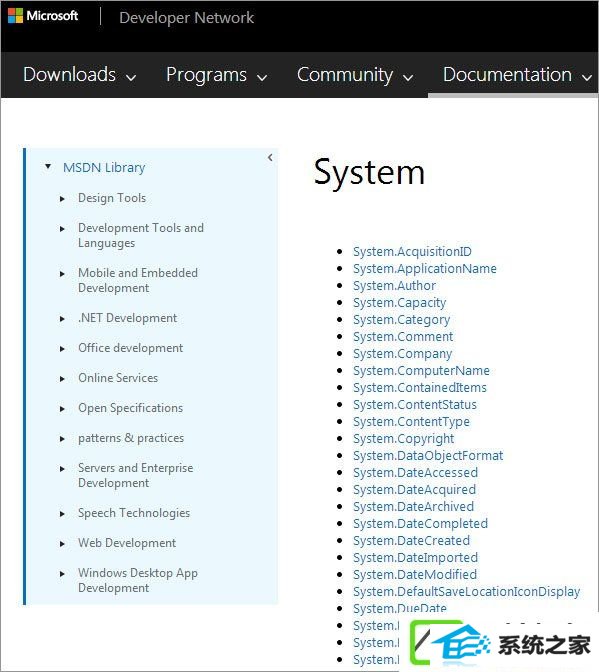
Task: Open System.Company link
Action: pyautogui.click(x=402, y=354)
